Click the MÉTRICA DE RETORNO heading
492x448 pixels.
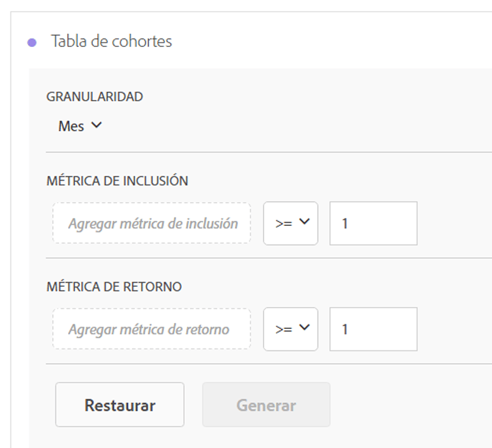click(x=114, y=287)
